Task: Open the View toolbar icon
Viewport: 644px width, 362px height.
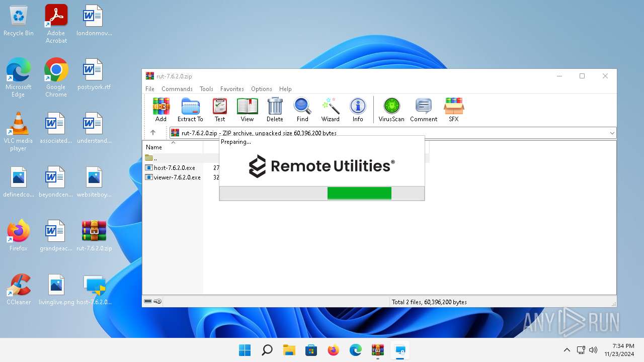Action: [247, 110]
